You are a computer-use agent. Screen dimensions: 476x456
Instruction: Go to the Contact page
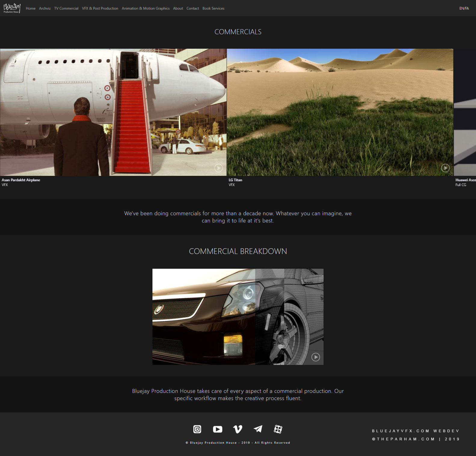point(193,8)
